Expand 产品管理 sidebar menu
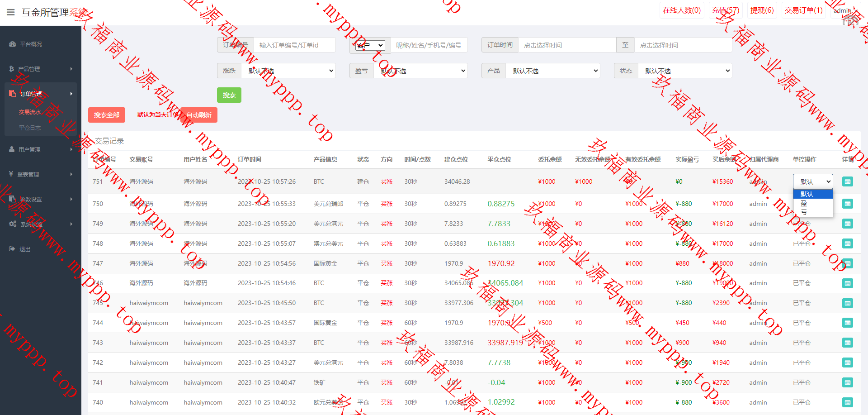 point(41,69)
